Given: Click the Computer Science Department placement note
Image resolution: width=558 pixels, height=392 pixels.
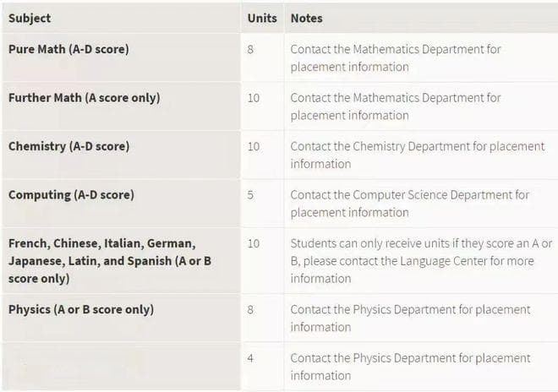Looking at the screenshot, I should (409, 204).
